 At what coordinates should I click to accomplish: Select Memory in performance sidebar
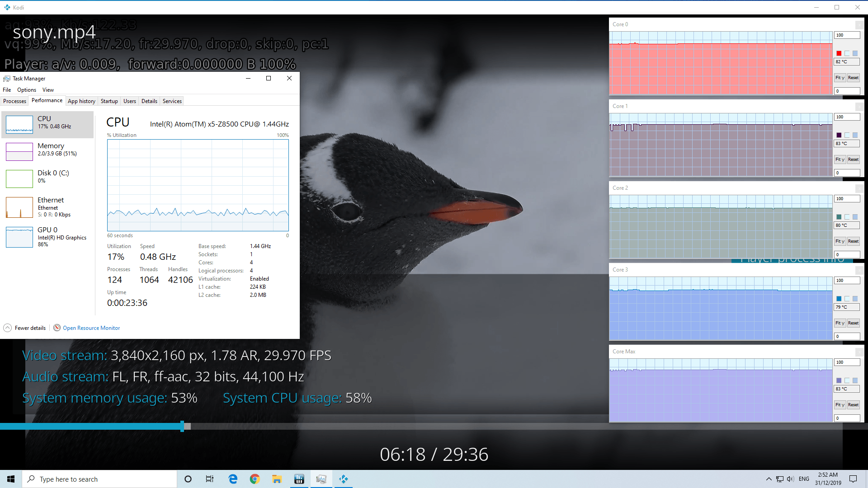click(47, 152)
